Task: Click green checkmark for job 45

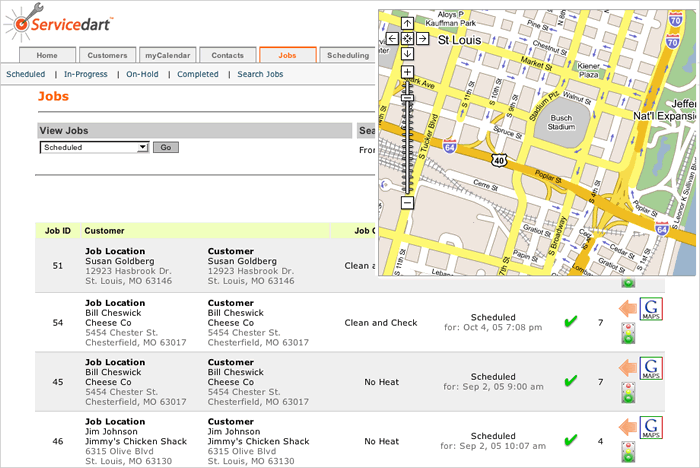Action: 570,381
